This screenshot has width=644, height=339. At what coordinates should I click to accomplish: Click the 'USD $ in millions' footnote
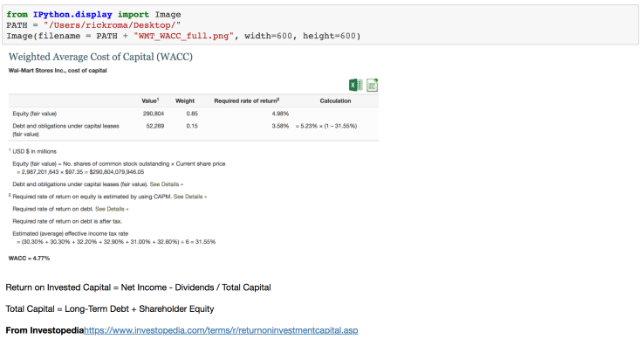pos(35,151)
